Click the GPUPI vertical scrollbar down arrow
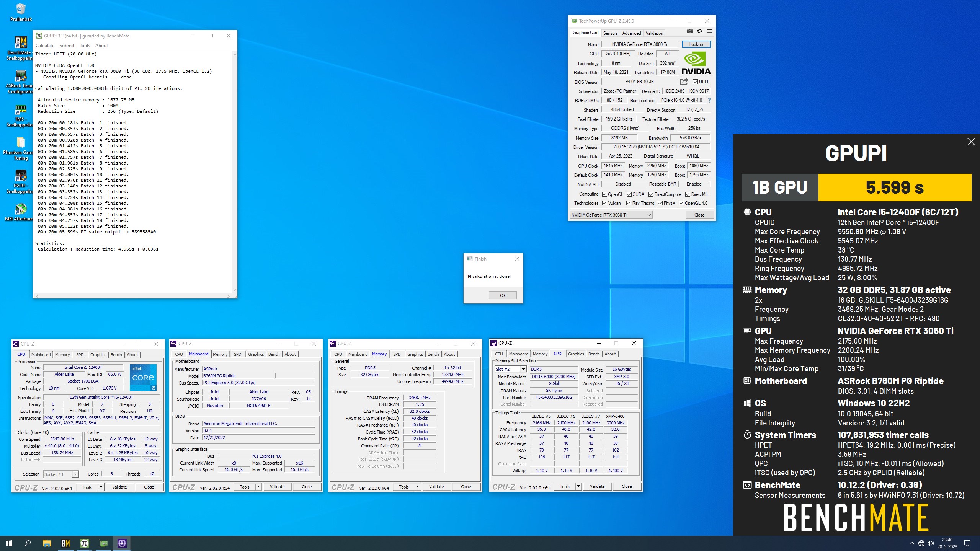 (235, 290)
